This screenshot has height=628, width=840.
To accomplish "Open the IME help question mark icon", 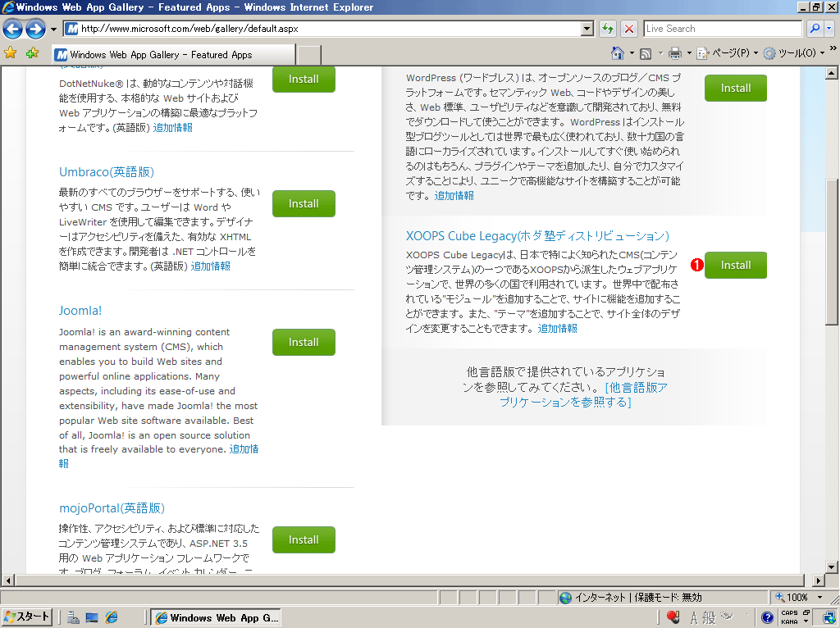I will 767,618.
